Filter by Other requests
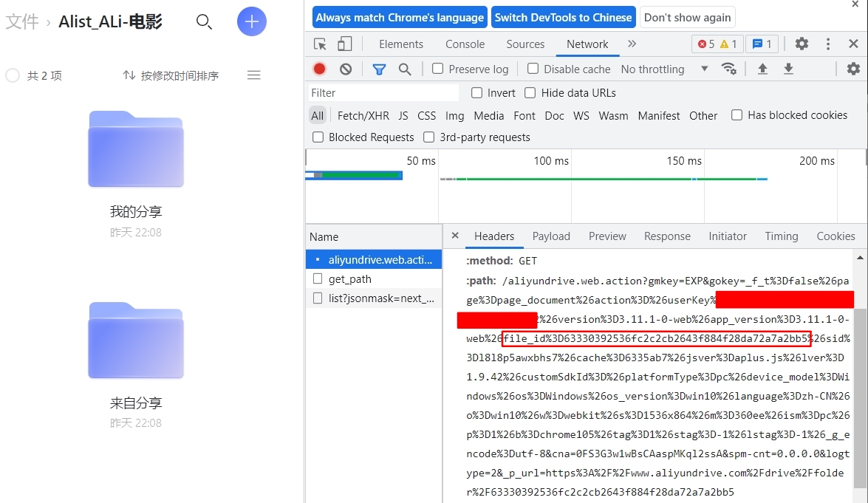This screenshot has width=868, height=503. coord(703,116)
